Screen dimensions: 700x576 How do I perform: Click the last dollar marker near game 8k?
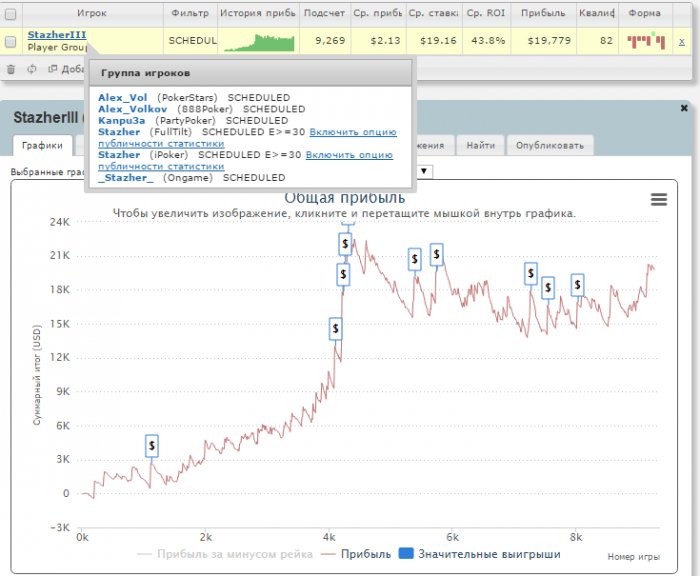pos(577,285)
